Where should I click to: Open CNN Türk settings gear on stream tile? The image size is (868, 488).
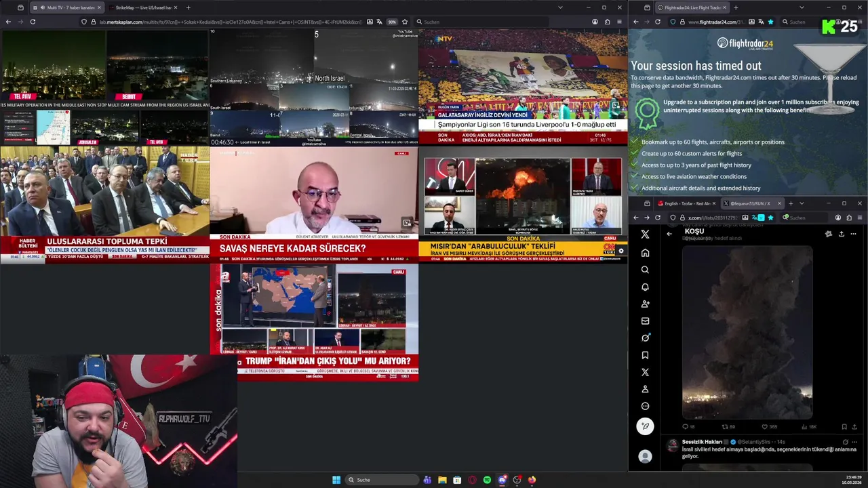click(x=620, y=251)
